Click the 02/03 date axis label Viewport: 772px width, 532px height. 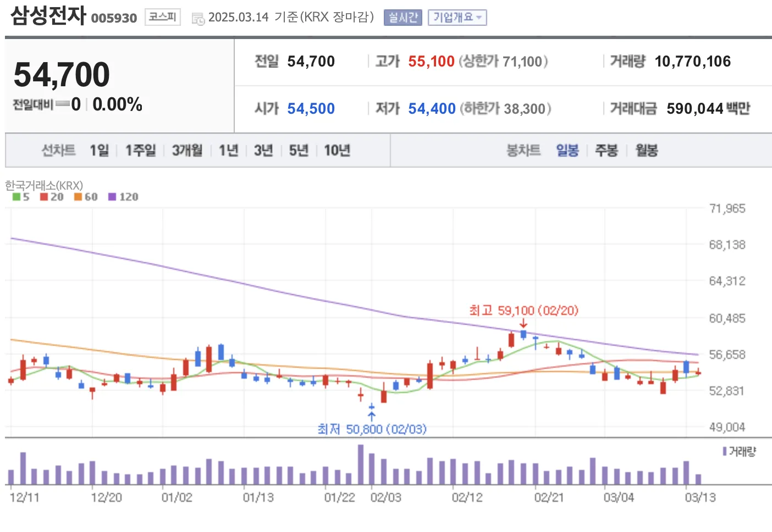coord(385,497)
